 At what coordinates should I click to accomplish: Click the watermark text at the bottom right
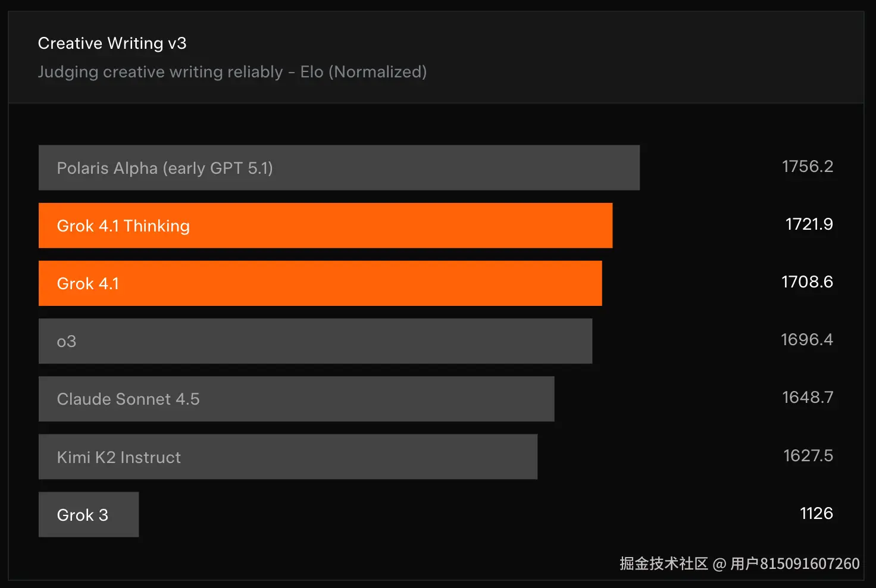click(x=740, y=564)
